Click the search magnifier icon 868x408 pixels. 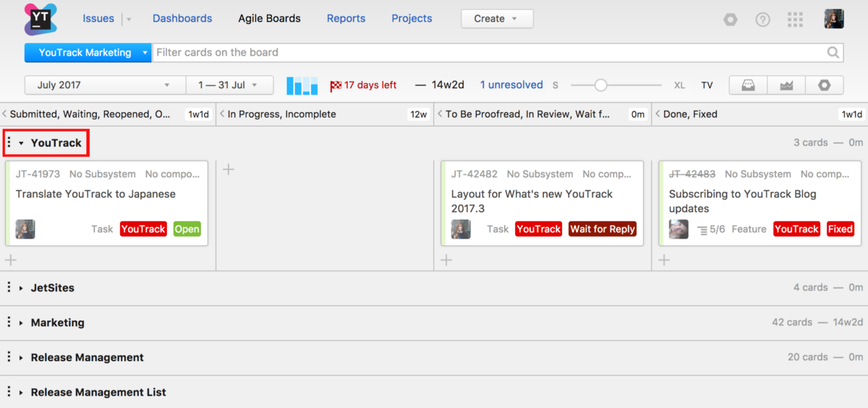coord(834,53)
